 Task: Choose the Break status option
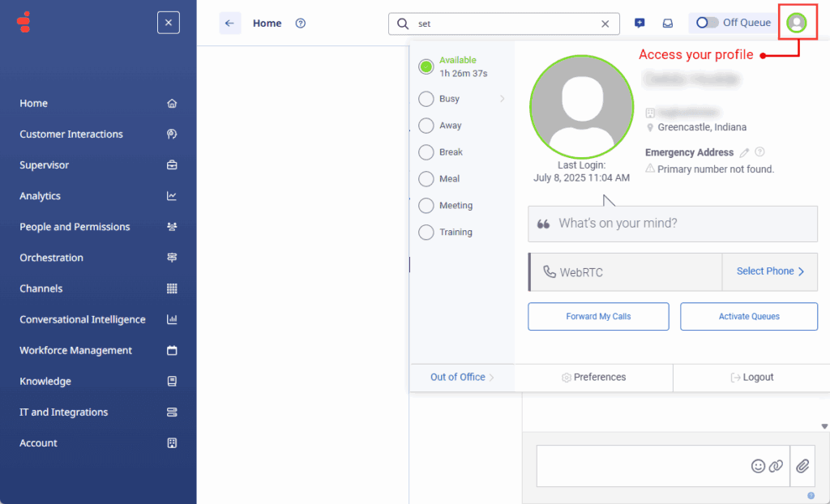(426, 152)
